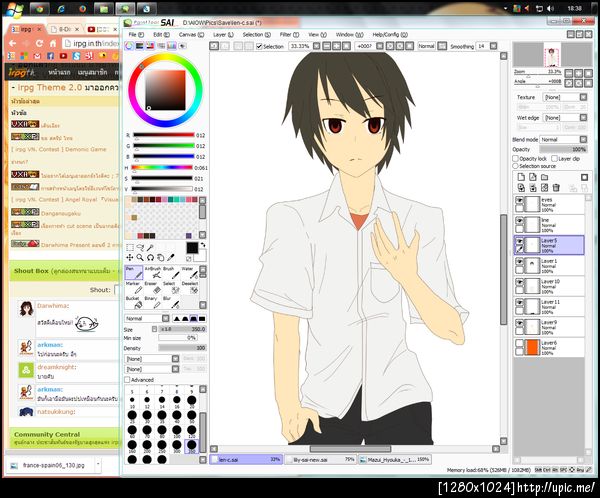Open Danganougaku link in browser window
This screenshot has height=498, width=600.
61,213
